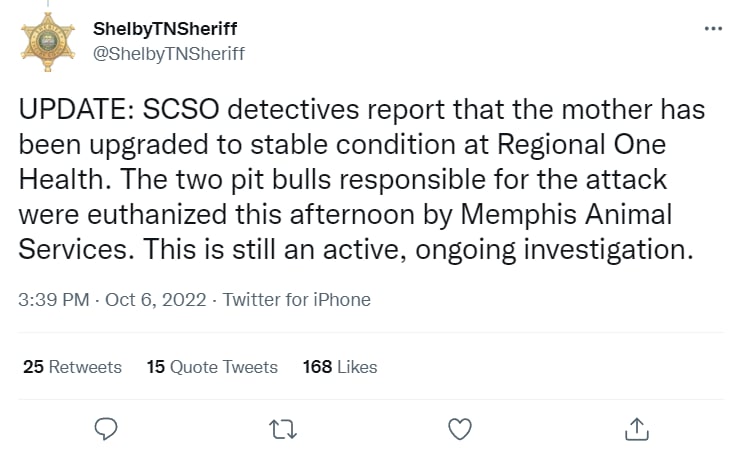740x456 pixels.
Task: Open the share tweet upload icon
Action: pos(637,429)
